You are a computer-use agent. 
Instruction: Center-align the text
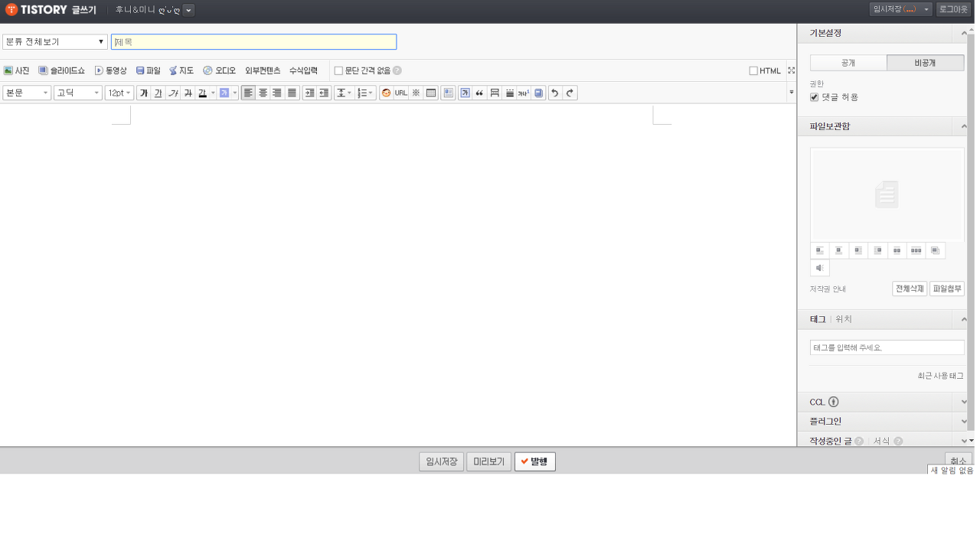pyautogui.click(x=263, y=93)
